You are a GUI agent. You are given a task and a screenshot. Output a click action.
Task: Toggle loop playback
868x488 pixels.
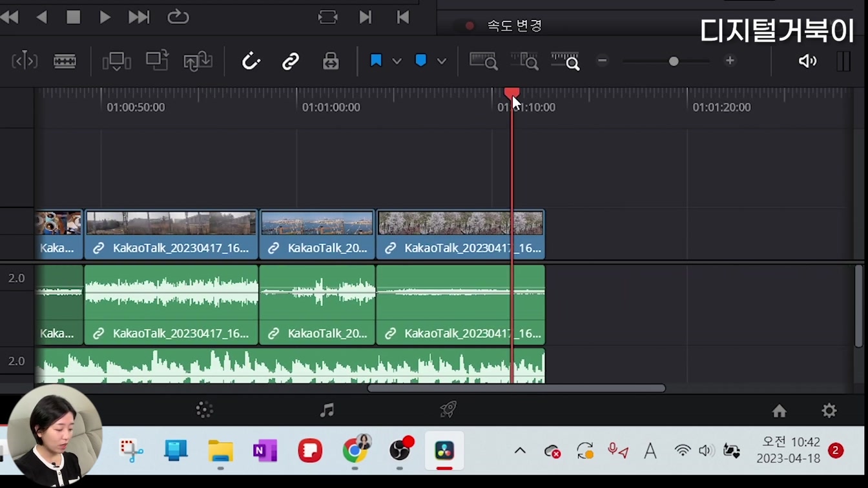[178, 17]
